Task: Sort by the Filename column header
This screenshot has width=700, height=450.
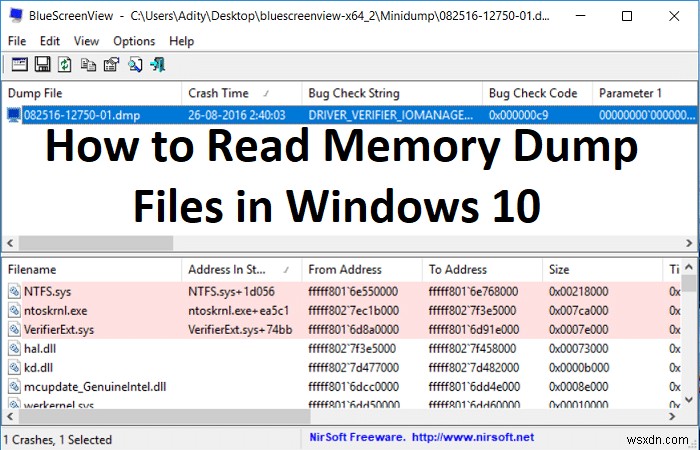Action: pos(92,270)
